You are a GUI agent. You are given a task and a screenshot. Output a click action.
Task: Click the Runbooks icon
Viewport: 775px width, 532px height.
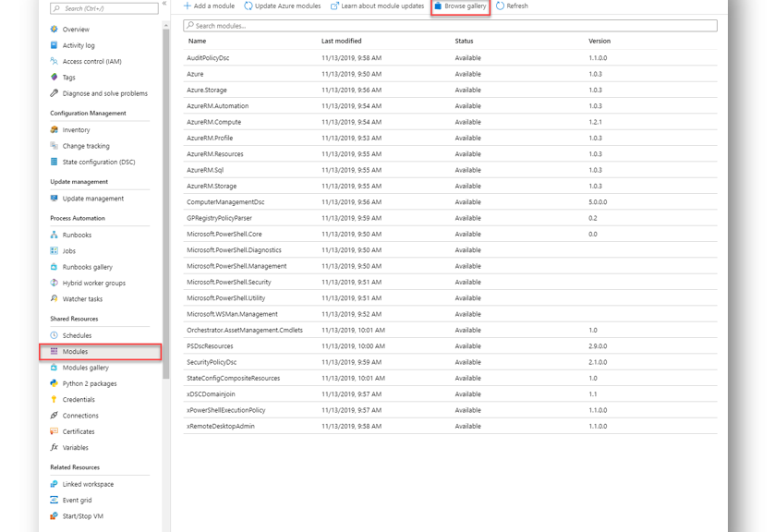(x=54, y=235)
